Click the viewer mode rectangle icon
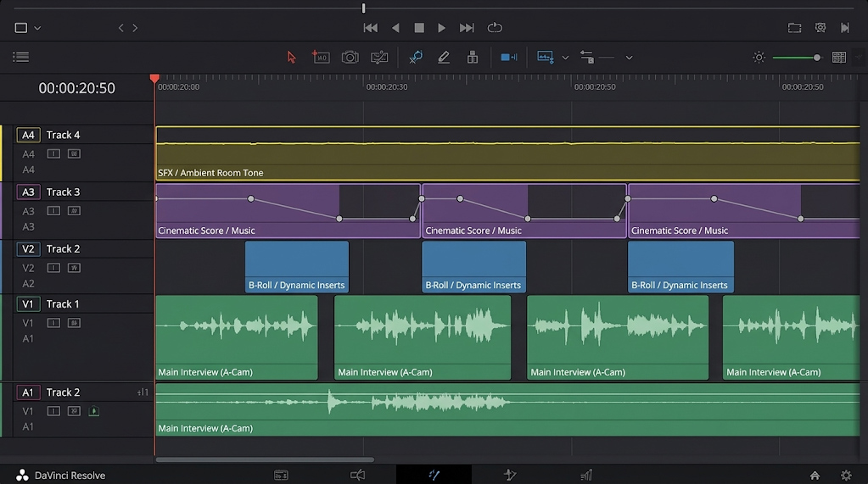 (x=21, y=28)
